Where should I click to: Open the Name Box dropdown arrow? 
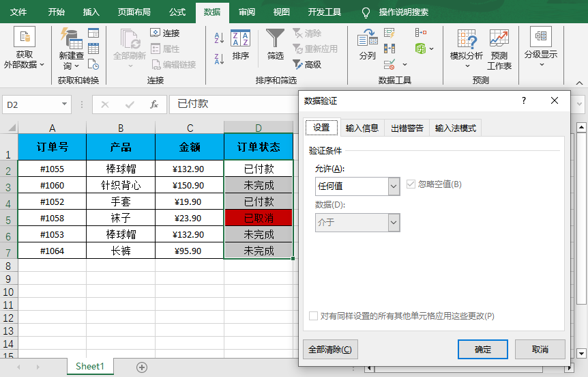tap(64, 104)
